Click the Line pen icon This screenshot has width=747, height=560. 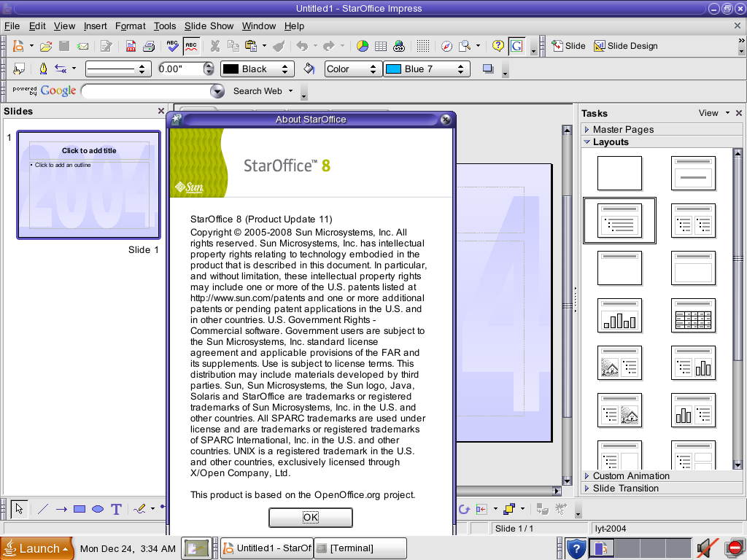point(43,69)
